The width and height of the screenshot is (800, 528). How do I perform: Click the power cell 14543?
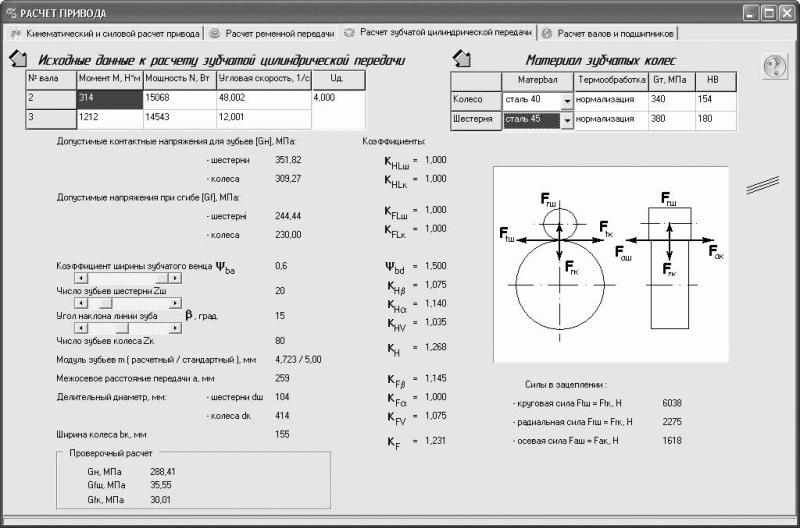point(180,119)
